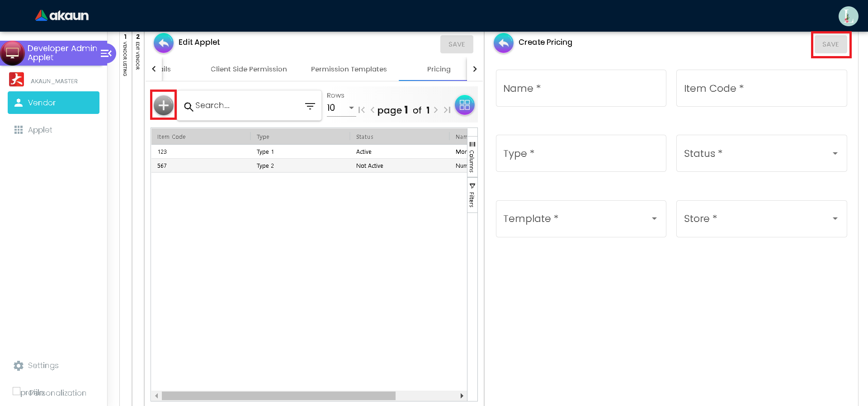Toggle the personalization checkbox
Screen dimensions: 868x406
[17, 391]
